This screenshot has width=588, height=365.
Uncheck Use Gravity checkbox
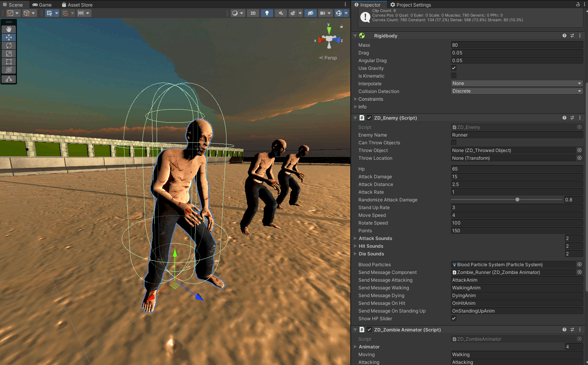click(x=454, y=68)
